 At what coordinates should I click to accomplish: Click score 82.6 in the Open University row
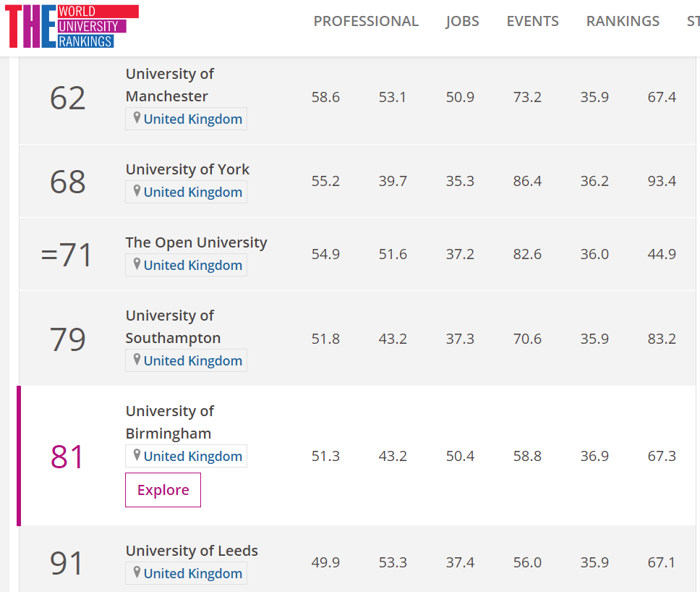(x=527, y=254)
